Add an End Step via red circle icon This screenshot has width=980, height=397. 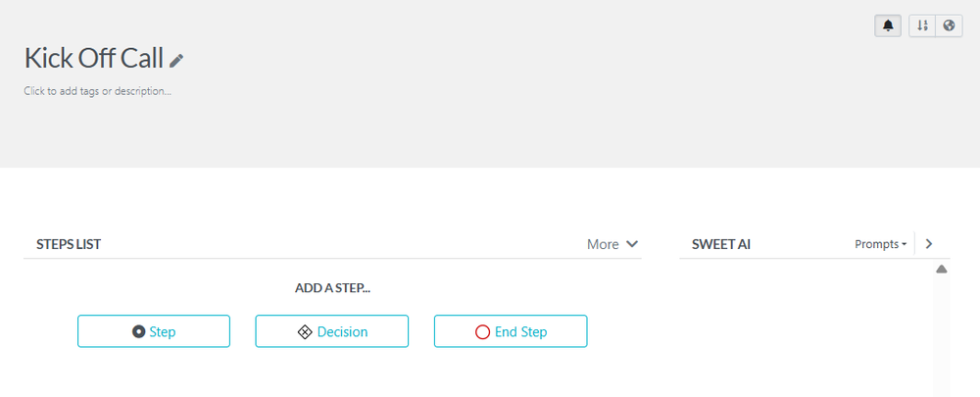coord(482,331)
